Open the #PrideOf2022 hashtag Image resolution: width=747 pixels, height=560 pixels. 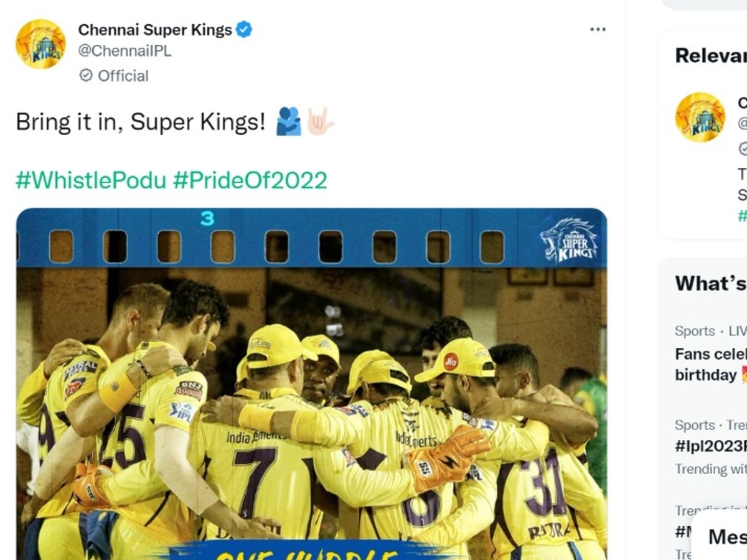tap(250, 180)
